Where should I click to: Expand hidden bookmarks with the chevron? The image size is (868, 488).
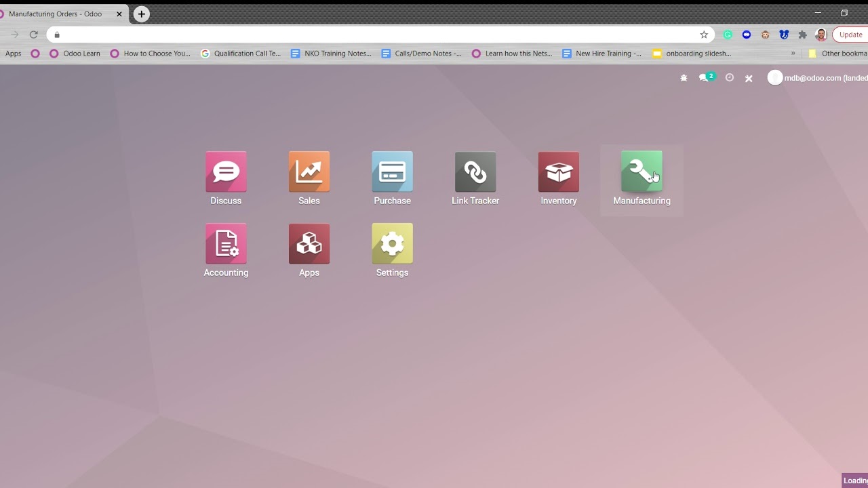pos(793,54)
